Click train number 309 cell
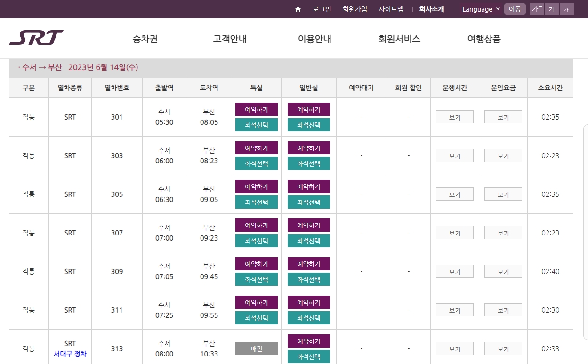The width and height of the screenshot is (588, 364). click(117, 271)
